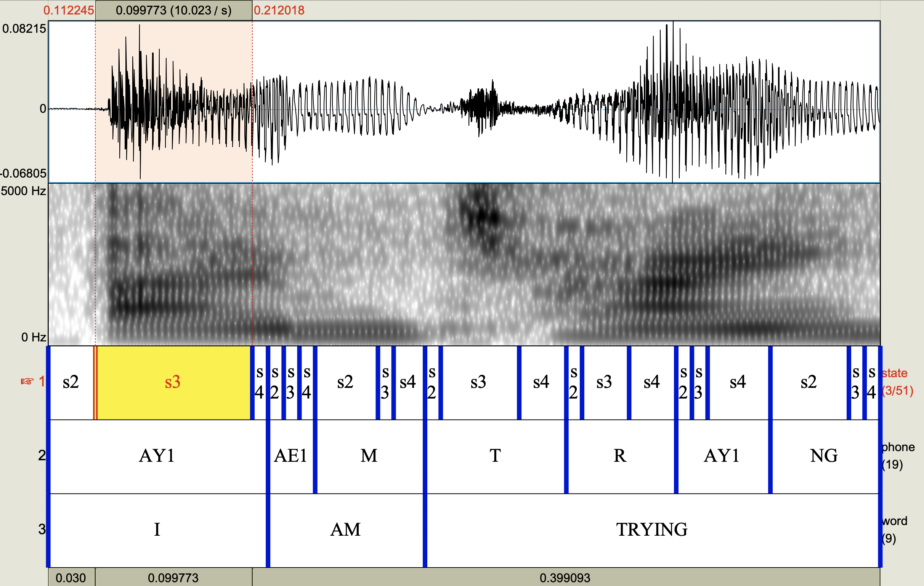Select the word interval TRYING
924x586 pixels.
(x=651, y=530)
